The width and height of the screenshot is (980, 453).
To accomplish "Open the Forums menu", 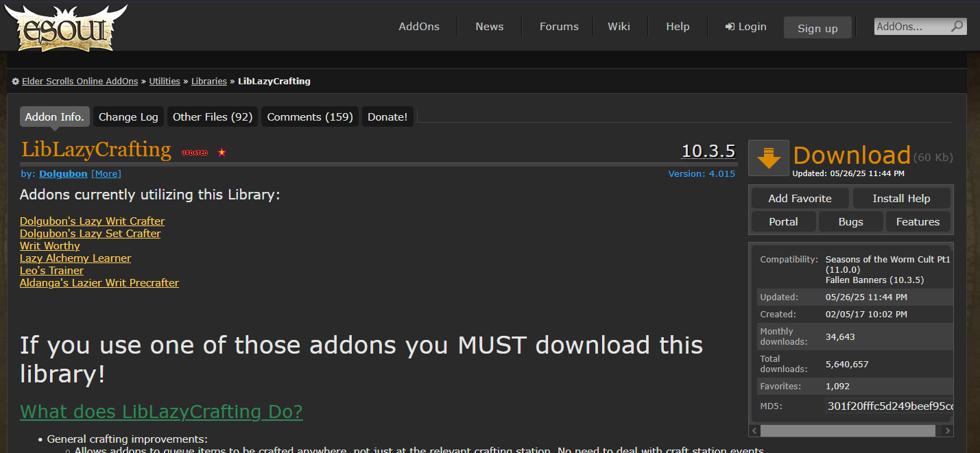I will click(x=559, y=27).
